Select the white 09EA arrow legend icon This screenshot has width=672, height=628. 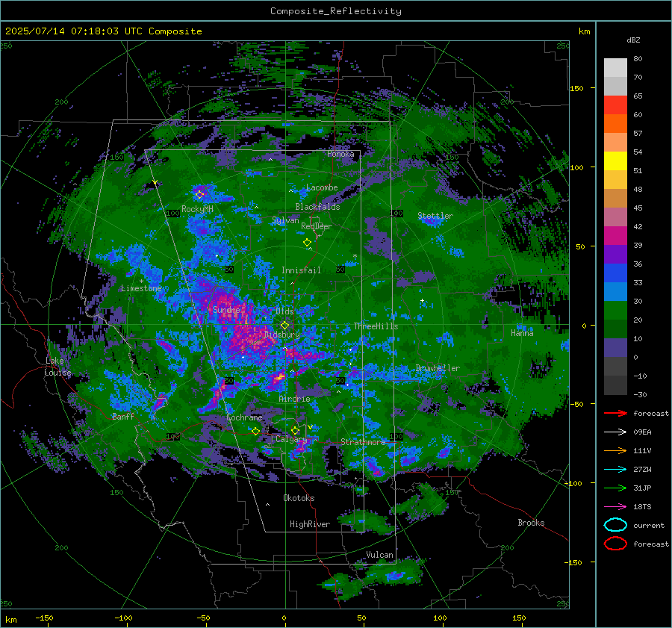(615, 432)
